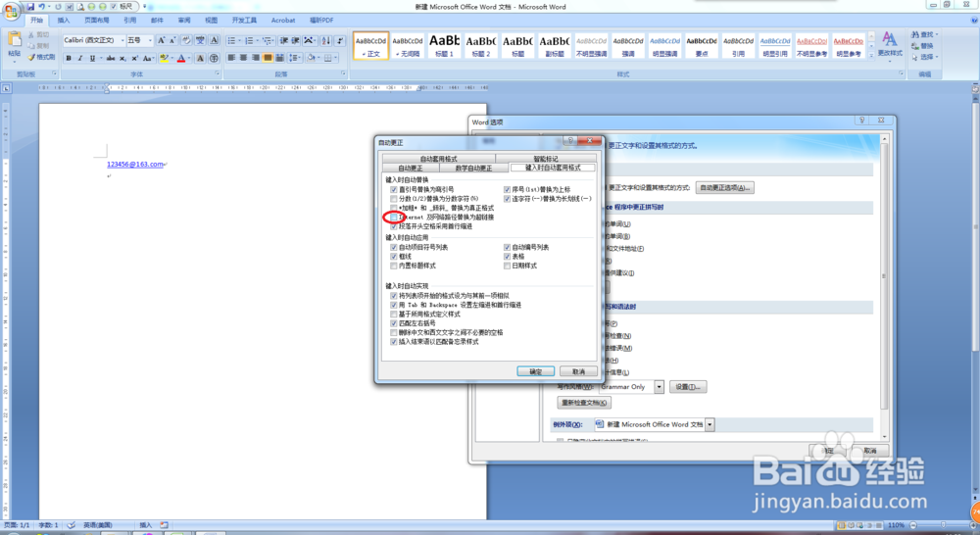Align text left

(231, 58)
